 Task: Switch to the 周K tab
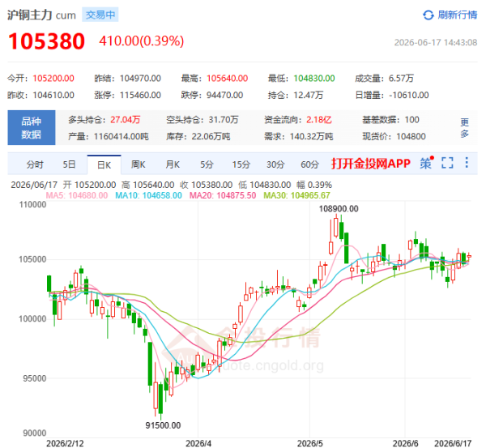point(138,164)
